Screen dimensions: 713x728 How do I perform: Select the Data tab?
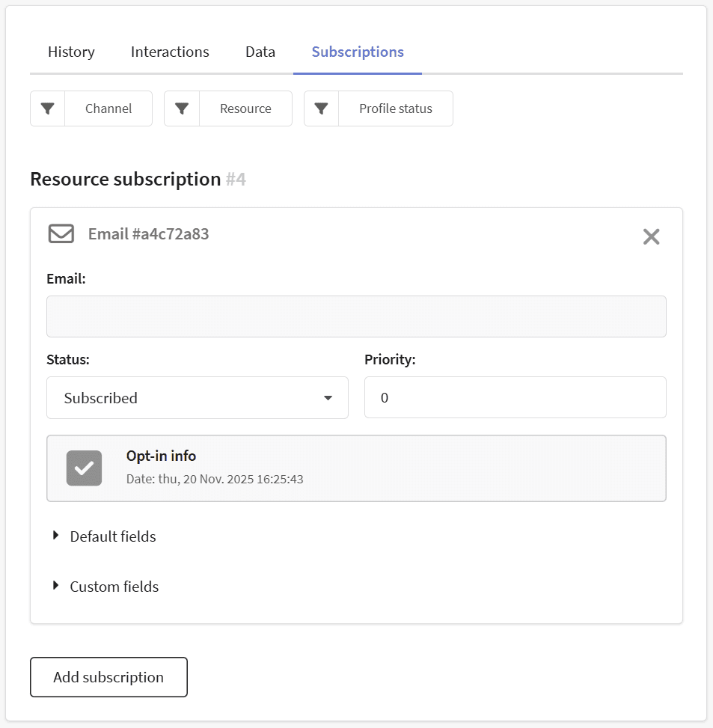click(x=260, y=52)
